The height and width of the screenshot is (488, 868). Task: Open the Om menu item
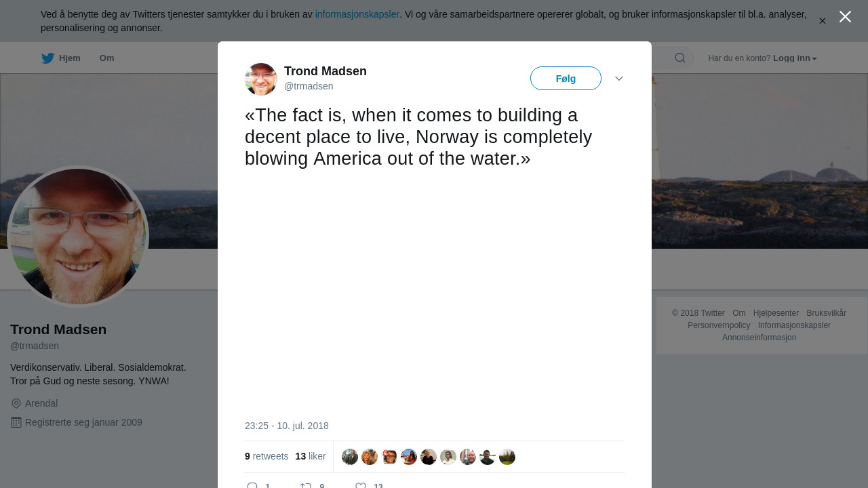tap(106, 58)
